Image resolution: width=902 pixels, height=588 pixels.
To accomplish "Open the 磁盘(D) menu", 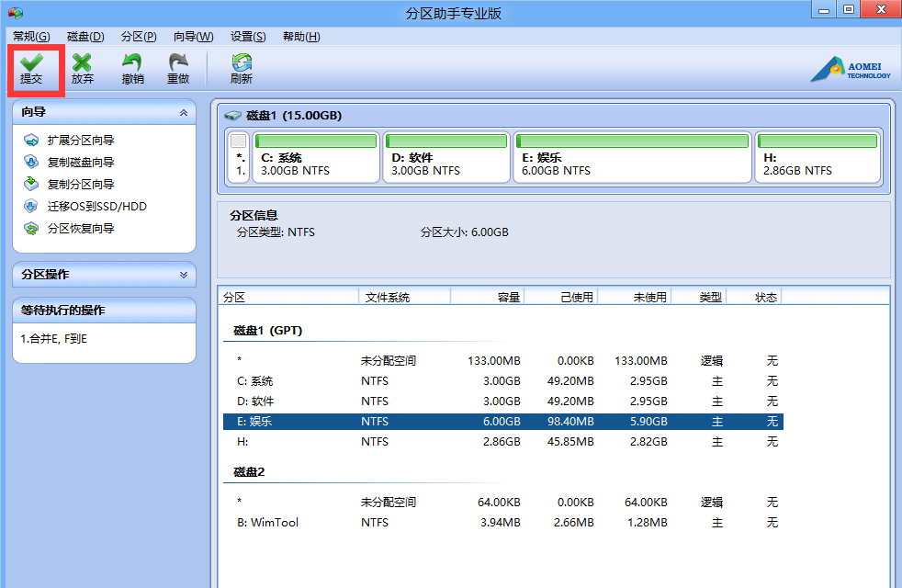I will tap(85, 36).
